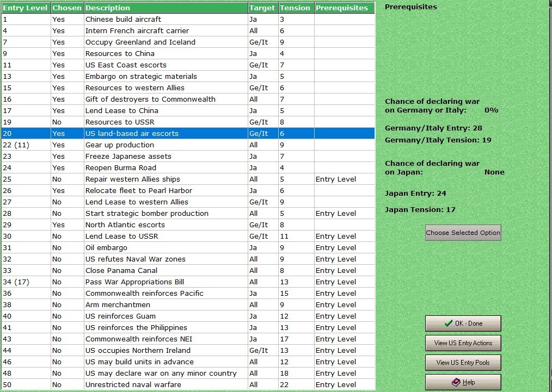
Task: Open the Help button
Action: (x=463, y=382)
